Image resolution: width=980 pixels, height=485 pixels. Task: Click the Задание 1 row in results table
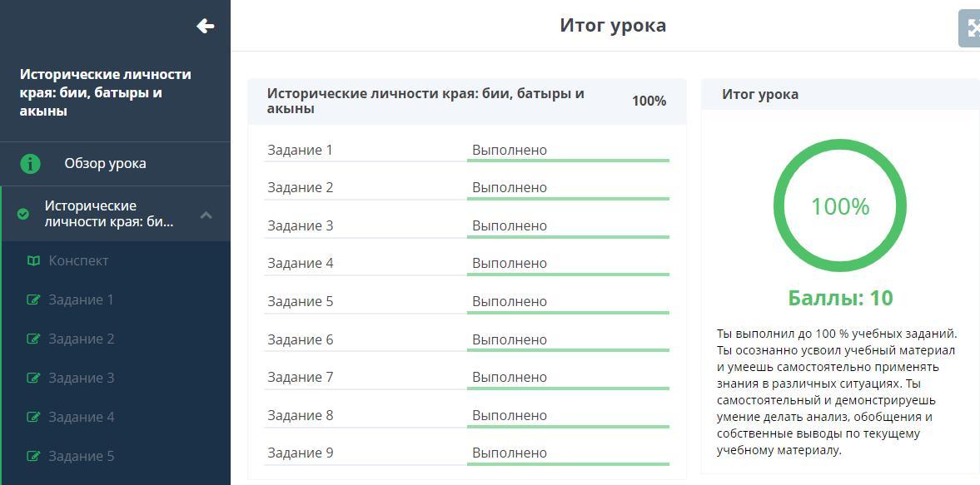coord(300,150)
